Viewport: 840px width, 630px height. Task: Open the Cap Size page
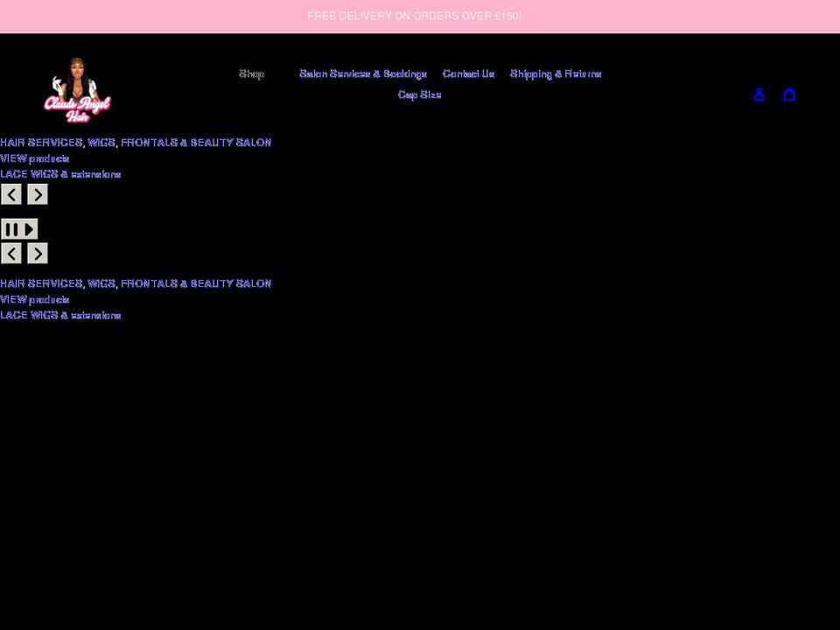click(419, 94)
